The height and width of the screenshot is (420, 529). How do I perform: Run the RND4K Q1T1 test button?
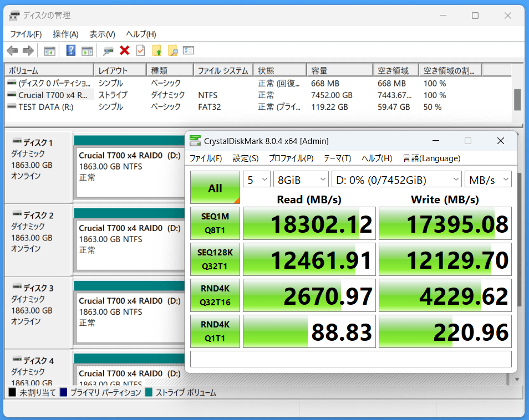click(215, 331)
